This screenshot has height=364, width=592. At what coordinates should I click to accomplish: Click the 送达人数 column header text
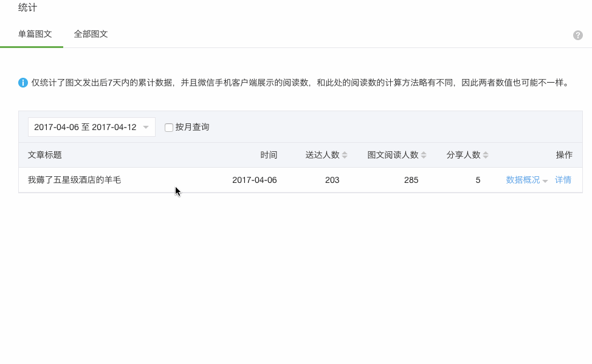point(322,155)
